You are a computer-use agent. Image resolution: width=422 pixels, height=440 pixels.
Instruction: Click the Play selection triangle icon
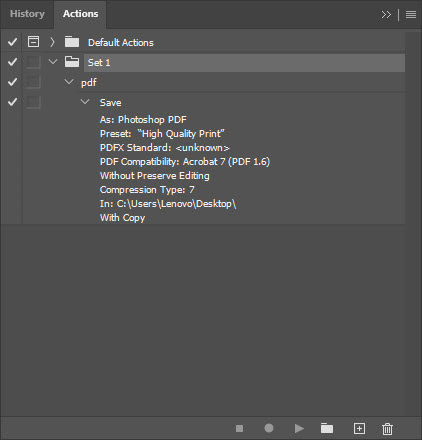299,428
